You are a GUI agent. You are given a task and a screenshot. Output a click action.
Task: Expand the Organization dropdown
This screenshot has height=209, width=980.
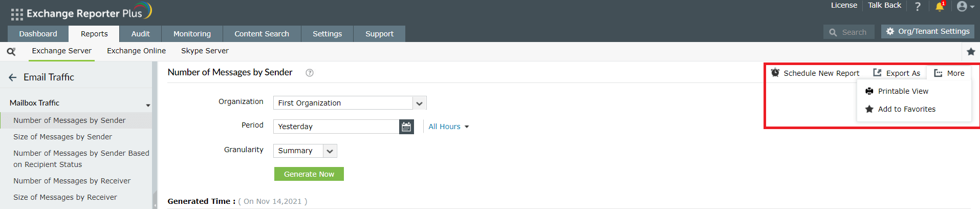(419, 103)
